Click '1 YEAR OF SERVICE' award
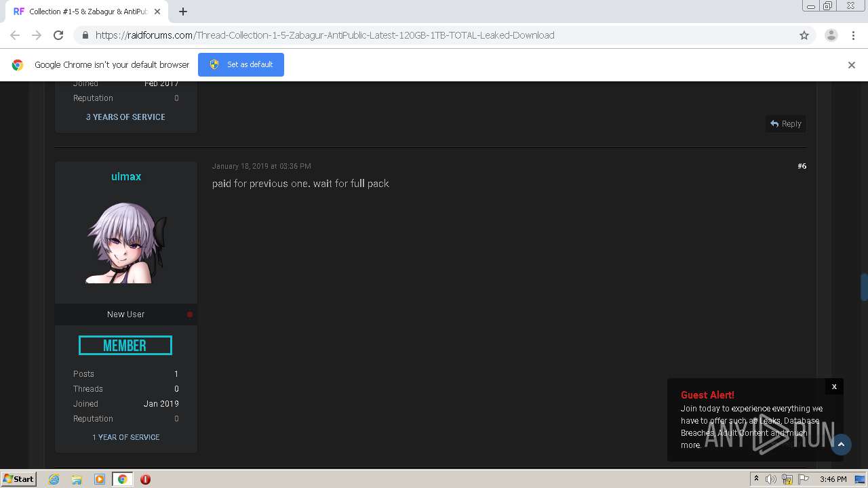This screenshot has width=868, height=488. point(126,437)
